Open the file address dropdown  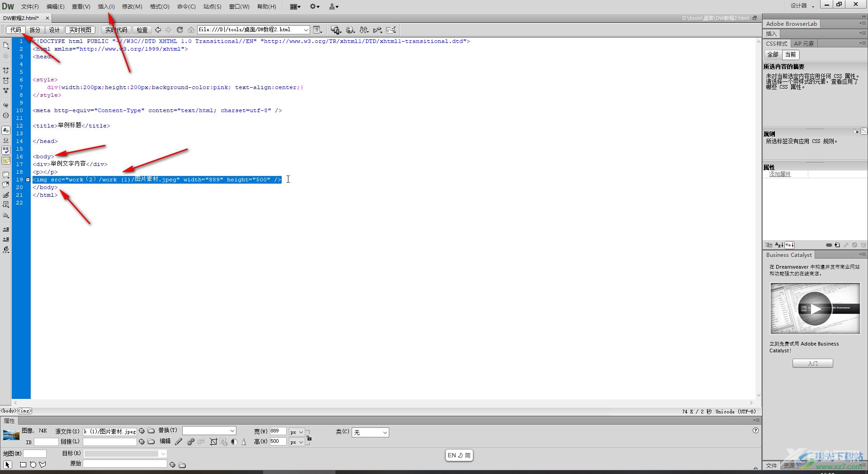[x=306, y=30]
